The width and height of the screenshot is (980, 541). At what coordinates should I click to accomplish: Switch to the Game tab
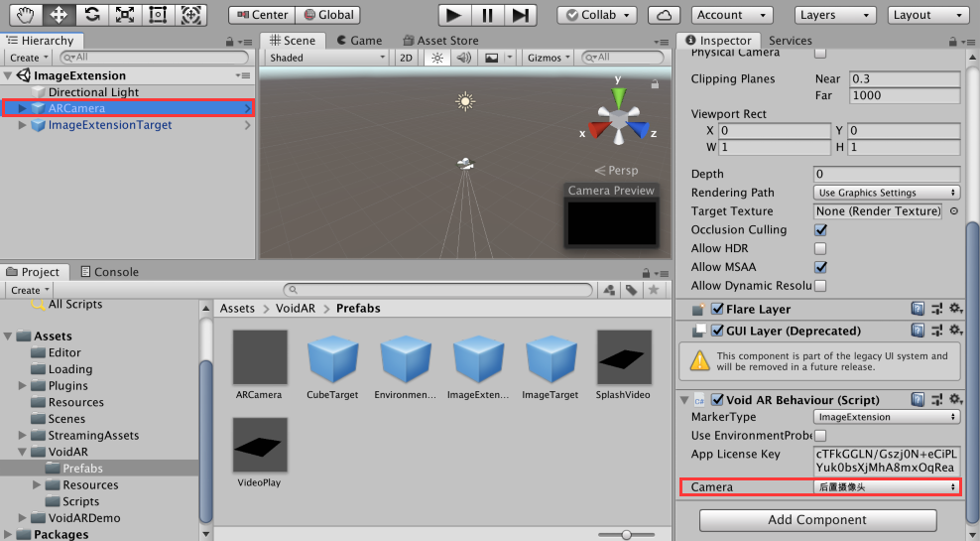click(x=358, y=41)
